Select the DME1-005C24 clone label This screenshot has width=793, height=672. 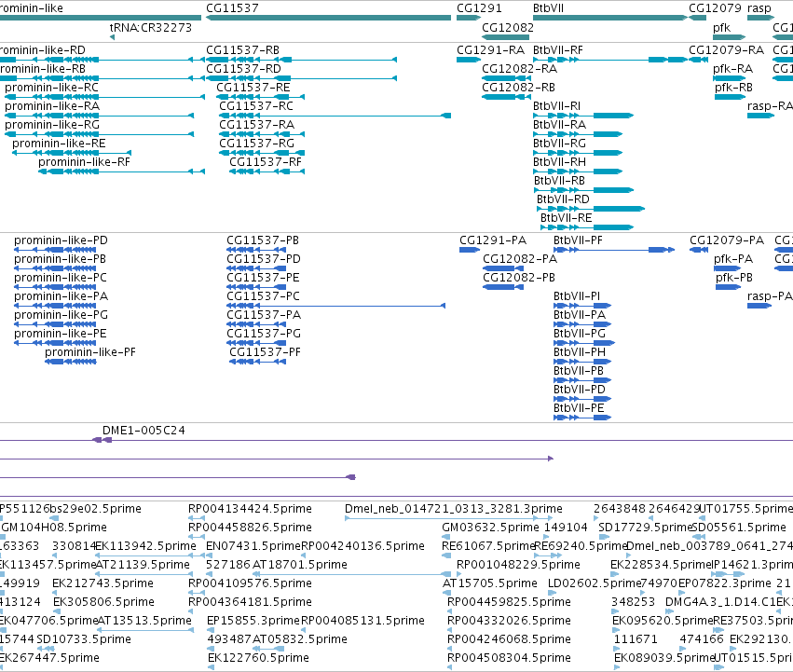(x=144, y=431)
